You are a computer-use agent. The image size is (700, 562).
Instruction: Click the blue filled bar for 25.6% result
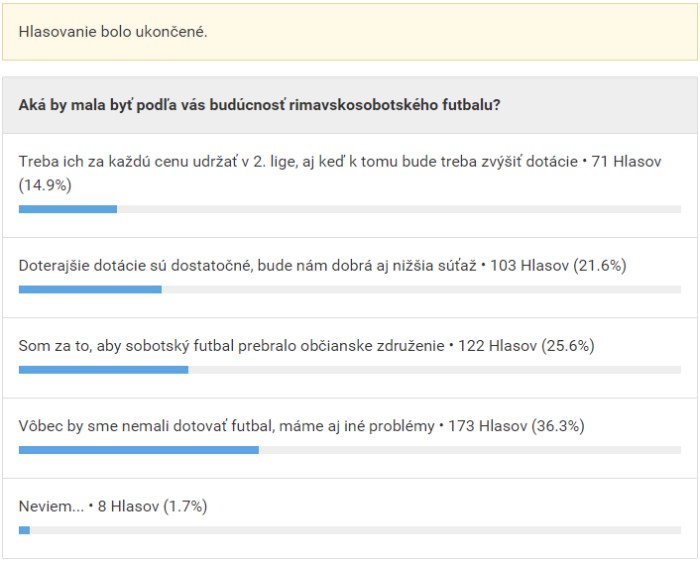103,369
